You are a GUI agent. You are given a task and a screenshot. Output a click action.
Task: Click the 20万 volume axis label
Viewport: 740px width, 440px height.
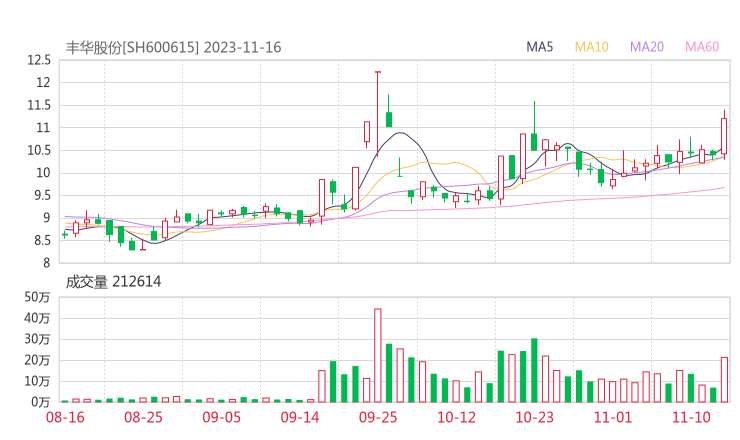[x=37, y=360]
